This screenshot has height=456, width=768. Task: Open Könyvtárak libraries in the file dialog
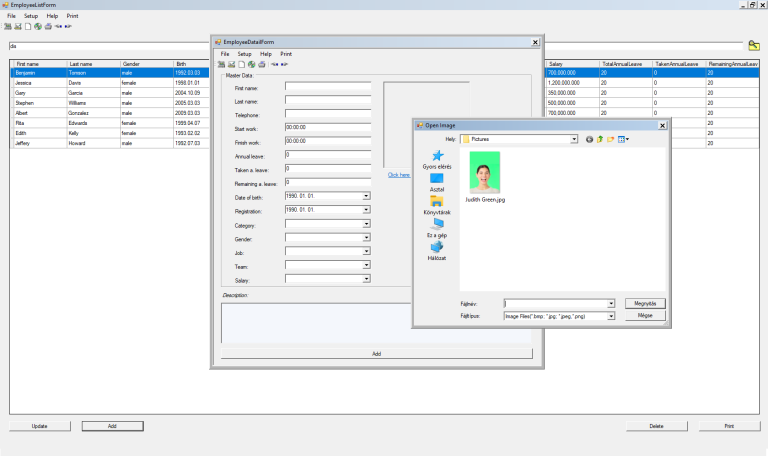coord(437,205)
